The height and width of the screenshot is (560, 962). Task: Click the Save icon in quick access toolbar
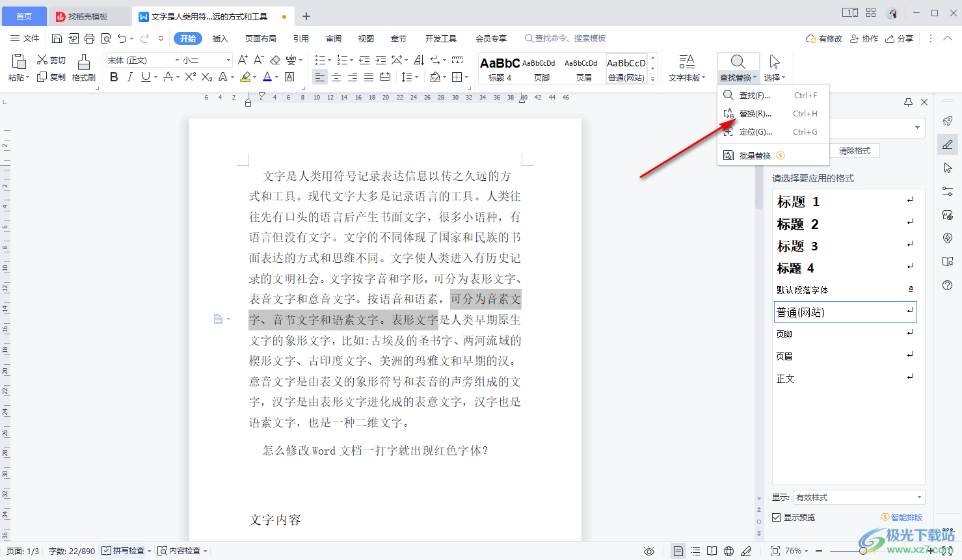click(x=57, y=38)
